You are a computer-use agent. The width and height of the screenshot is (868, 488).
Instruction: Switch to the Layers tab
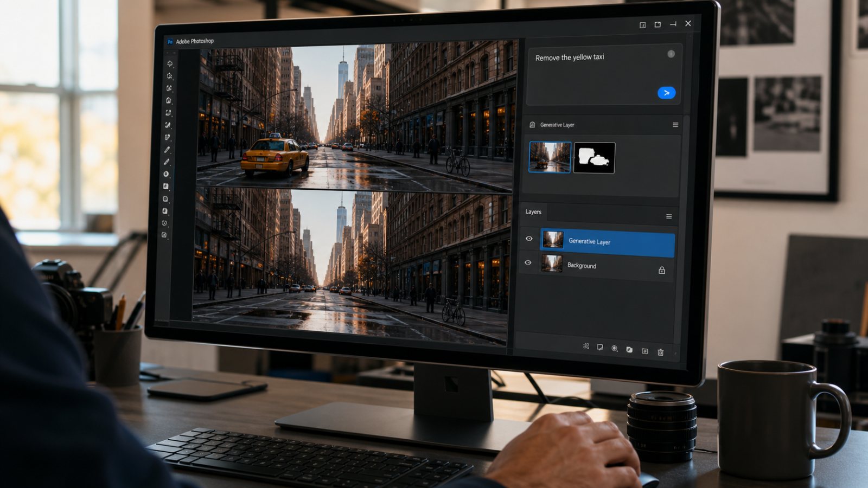pyautogui.click(x=533, y=212)
